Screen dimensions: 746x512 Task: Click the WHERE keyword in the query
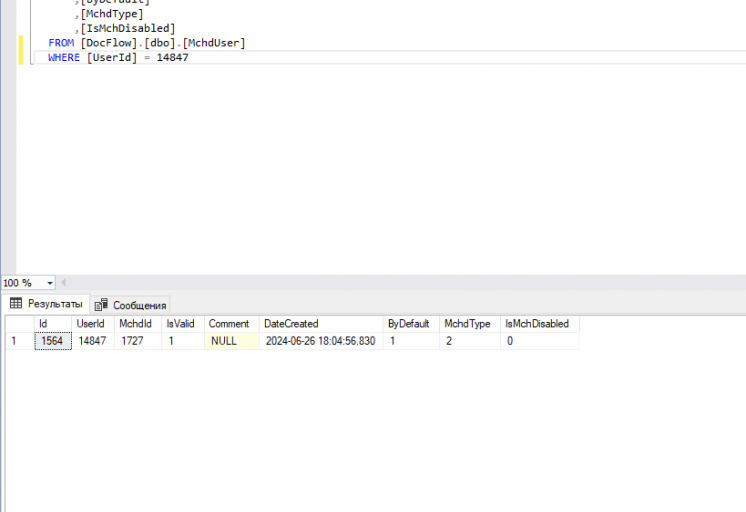tap(64, 57)
